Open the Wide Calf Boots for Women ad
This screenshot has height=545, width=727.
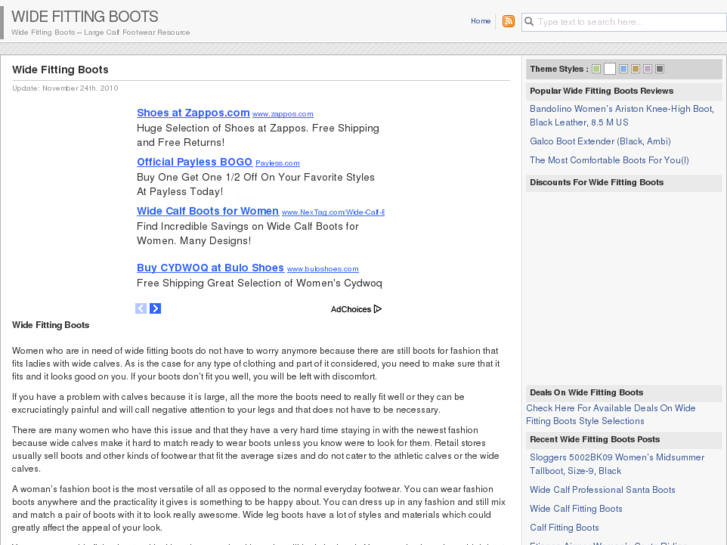pyautogui.click(x=208, y=211)
